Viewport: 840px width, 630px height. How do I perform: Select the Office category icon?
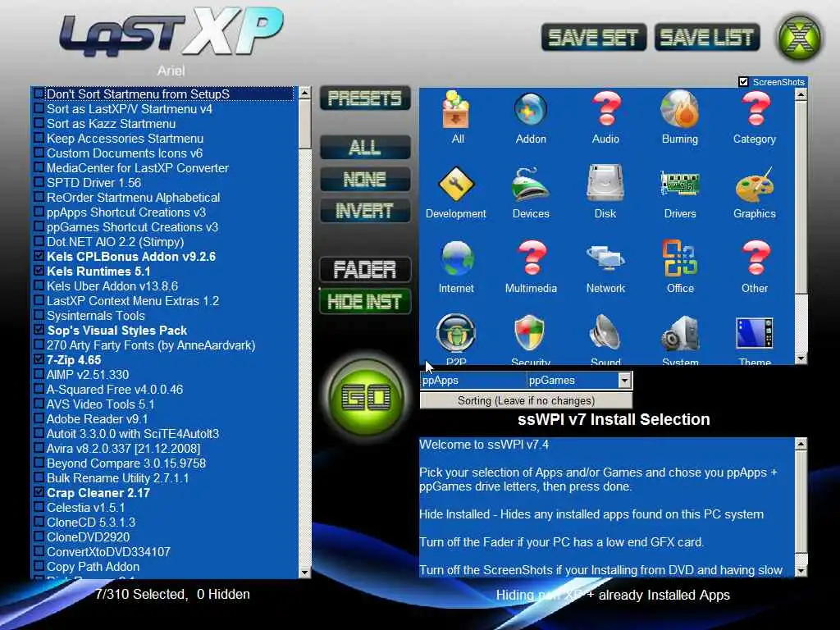tap(680, 258)
